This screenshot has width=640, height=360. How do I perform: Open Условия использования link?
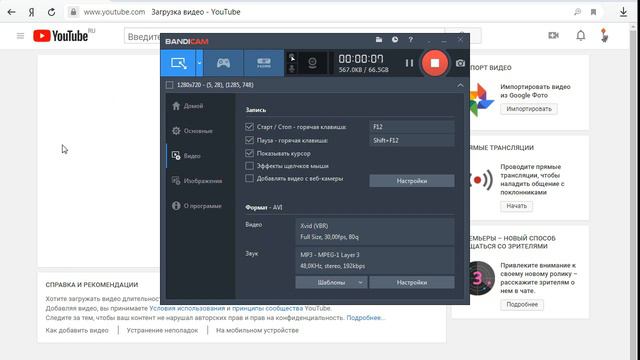(187, 308)
